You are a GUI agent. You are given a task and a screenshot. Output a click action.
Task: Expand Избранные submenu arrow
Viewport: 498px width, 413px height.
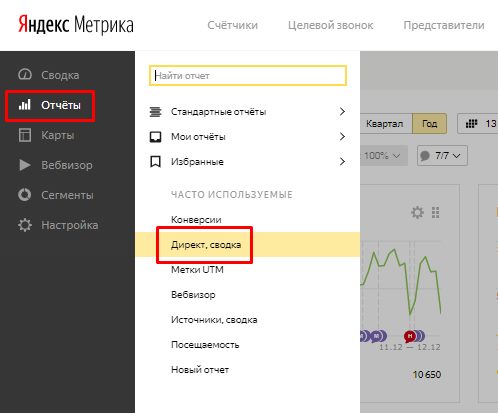pos(342,162)
